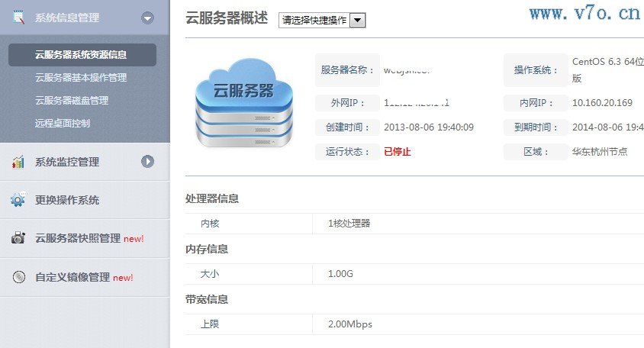Click the 云服务器快照管理 sidebar label
Viewport: 644px width, 348px height.
pyautogui.click(x=78, y=238)
